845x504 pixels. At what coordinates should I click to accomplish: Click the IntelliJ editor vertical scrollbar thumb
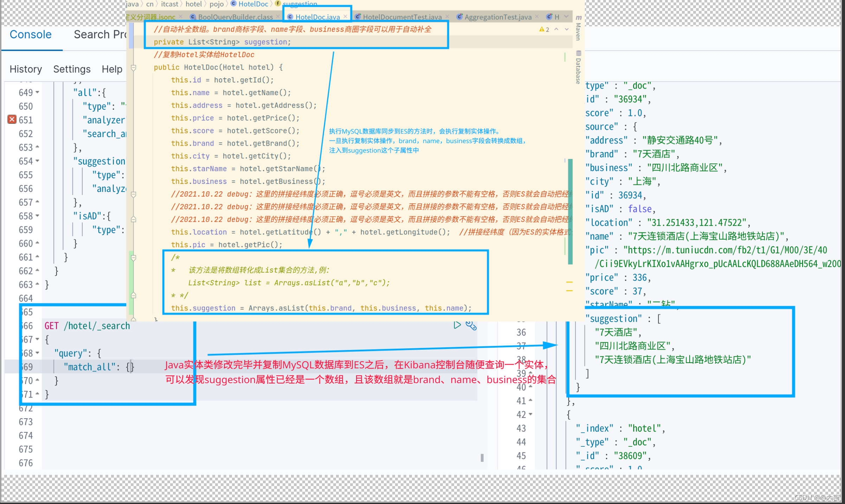pyautogui.click(x=570, y=212)
